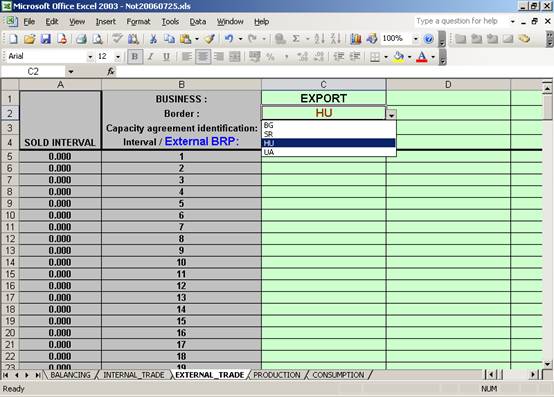Toggle Underline formatting

pyautogui.click(x=166, y=57)
